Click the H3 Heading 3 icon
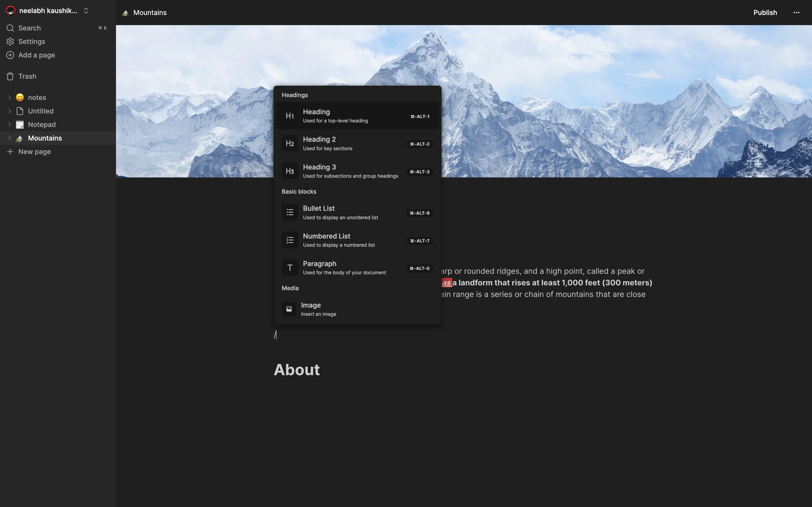This screenshot has width=812, height=507. point(290,171)
